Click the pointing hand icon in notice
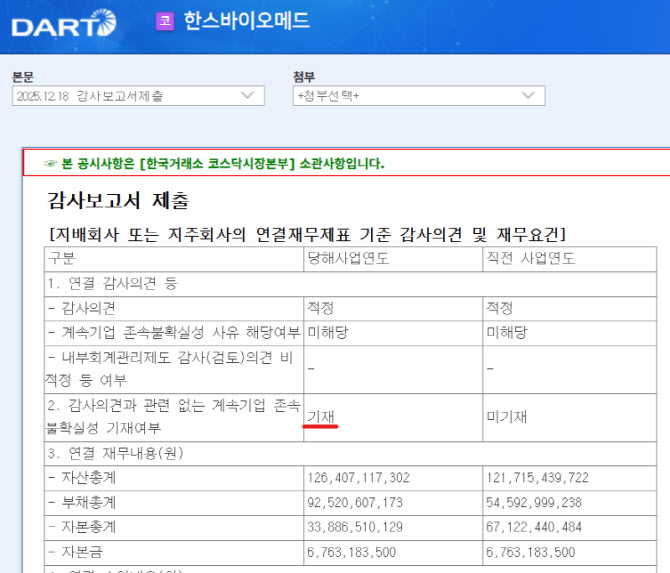This screenshot has height=573, width=670. (x=50, y=164)
